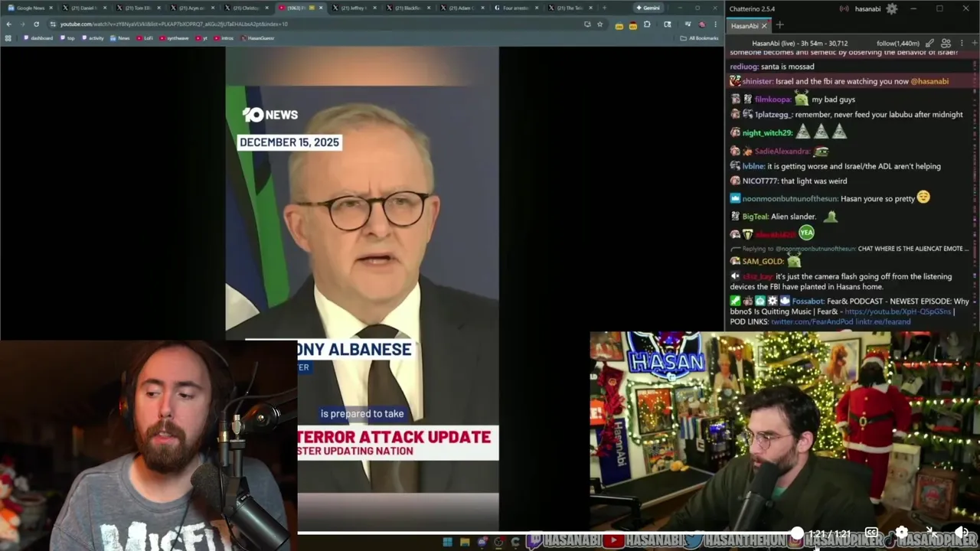The height and width of the screenshot is (551, 980).
Task: Add a new Chatterino tab
Action: coord(779,25)
